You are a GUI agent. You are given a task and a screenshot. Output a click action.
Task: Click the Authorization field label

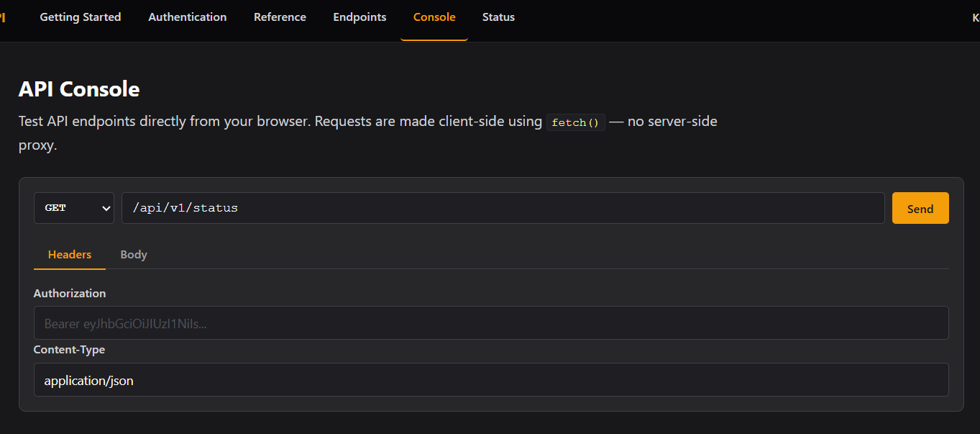tap(70, 294)
